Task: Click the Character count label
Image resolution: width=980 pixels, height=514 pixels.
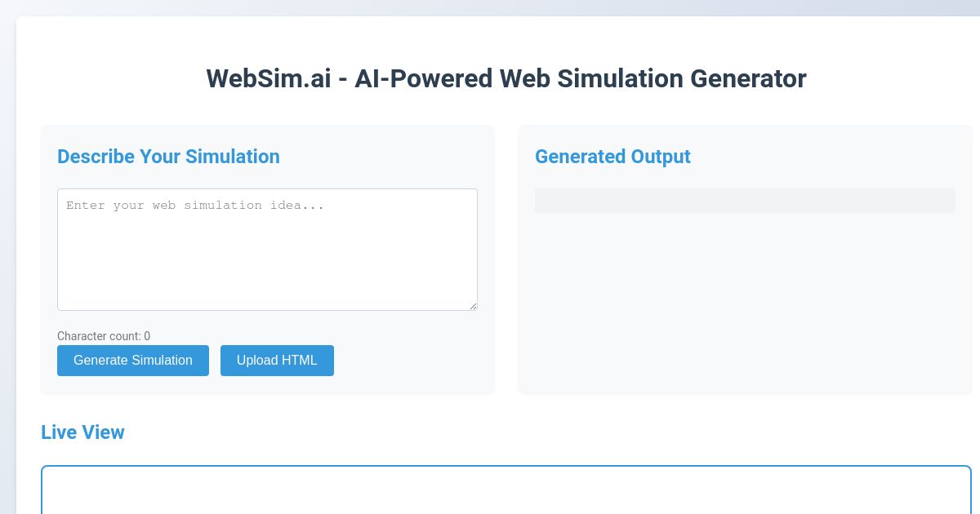Action: tap(104, 336)
